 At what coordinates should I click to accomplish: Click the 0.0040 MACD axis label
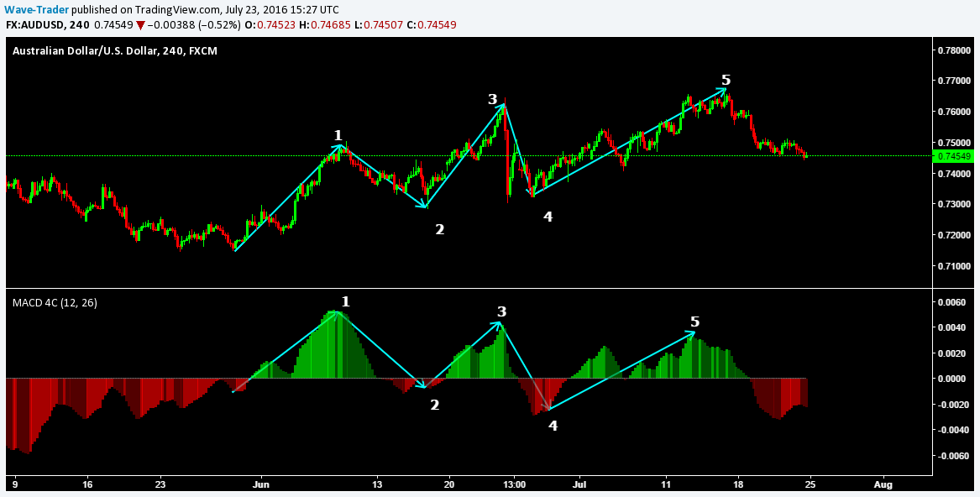954,327
